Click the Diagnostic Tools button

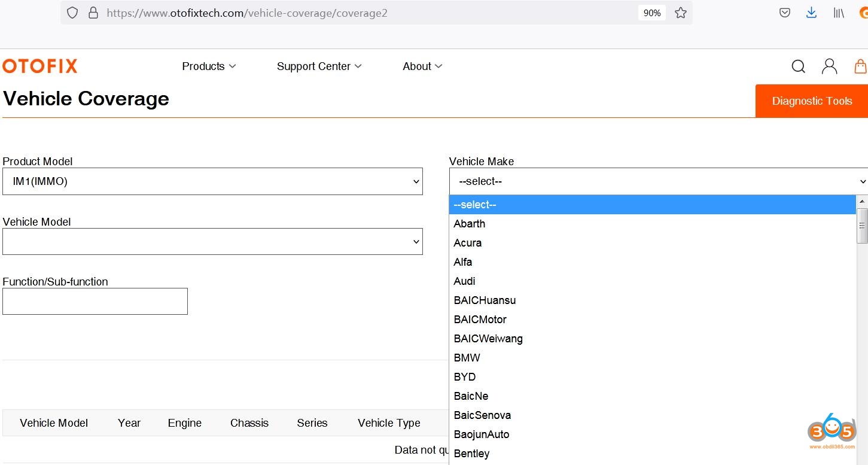(811, 101)
